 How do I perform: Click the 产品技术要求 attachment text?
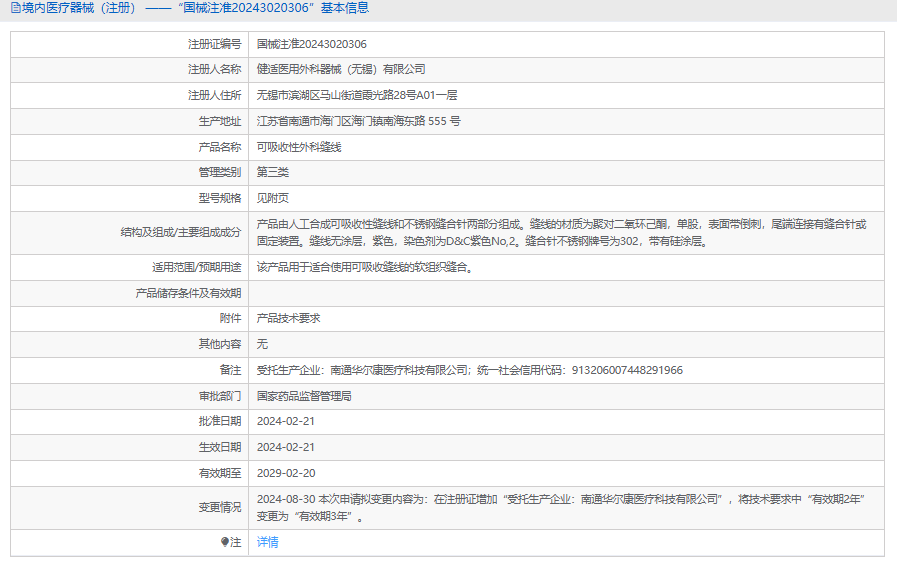click(x=288, y=318)
